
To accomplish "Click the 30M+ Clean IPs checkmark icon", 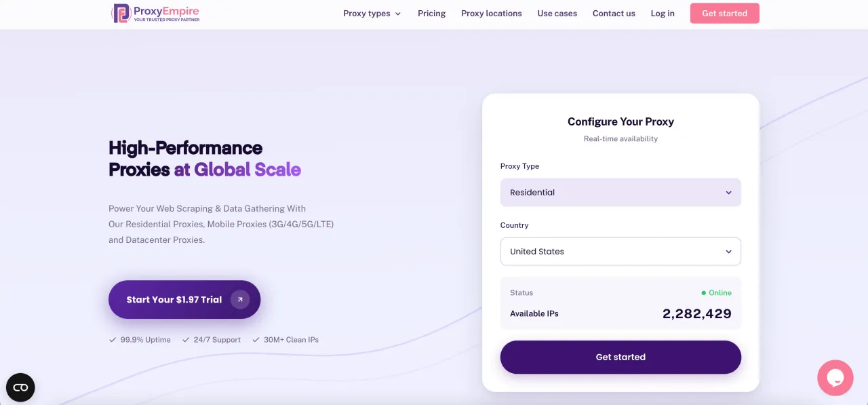I will (x=256, y=340).
